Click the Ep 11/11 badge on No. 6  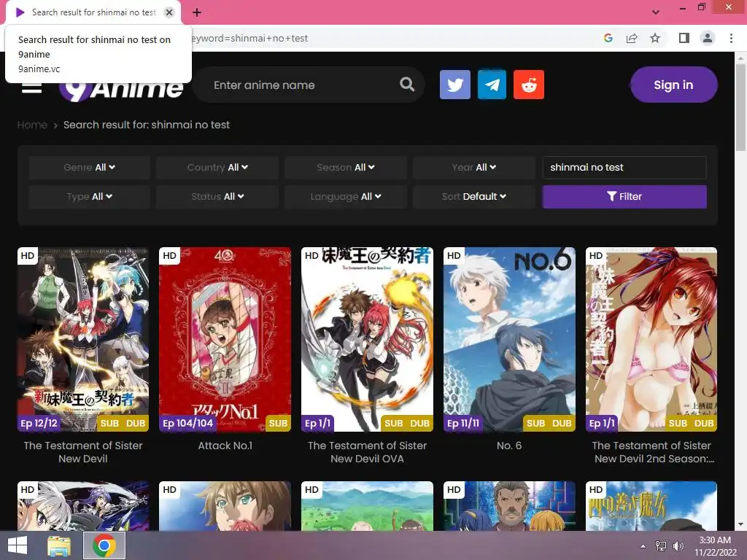[x=463, y=423]
